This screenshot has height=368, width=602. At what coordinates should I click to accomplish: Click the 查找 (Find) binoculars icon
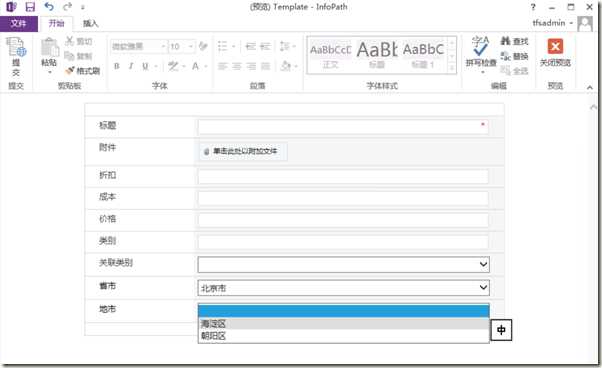(x=506, y=41)
